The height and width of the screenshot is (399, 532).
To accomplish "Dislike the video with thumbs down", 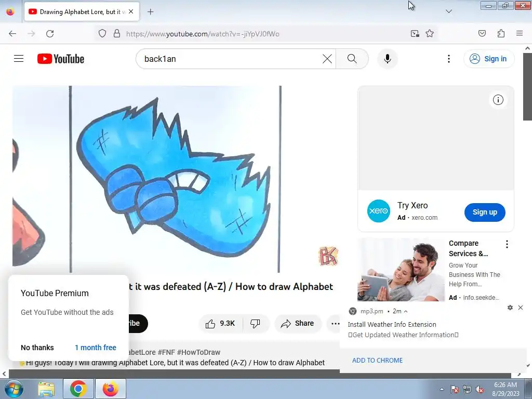I will point(255,323).
